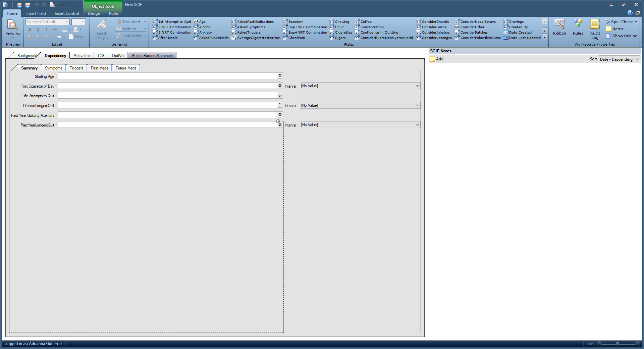
Task: Switch to the Motivation tab
Action: tap(82, 56)
